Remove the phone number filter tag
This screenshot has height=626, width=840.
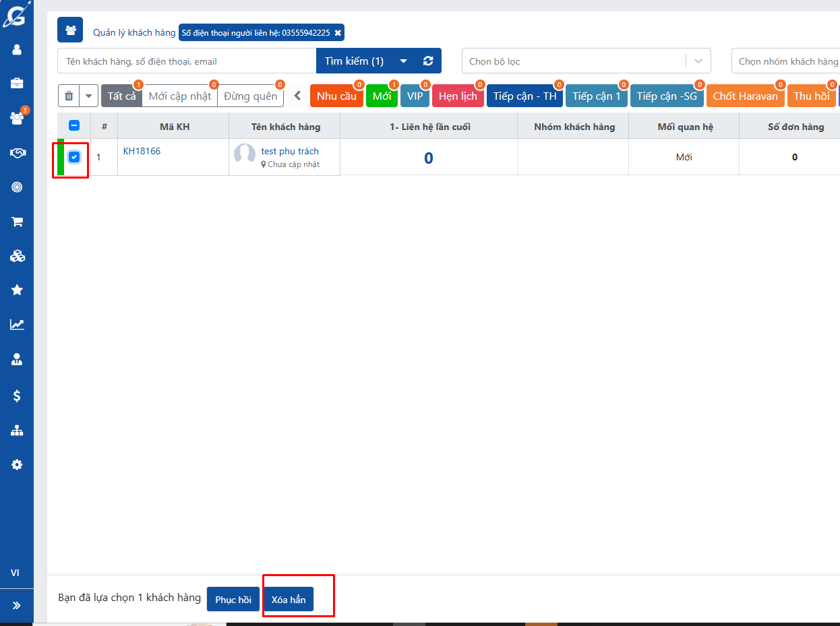338,32
